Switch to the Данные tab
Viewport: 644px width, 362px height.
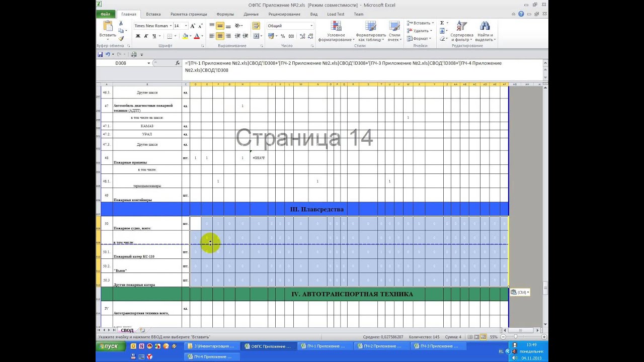(x=251, y=14)
